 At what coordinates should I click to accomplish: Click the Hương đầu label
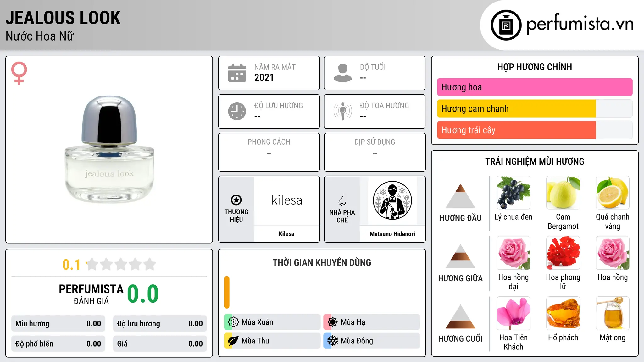pos(460,218)
